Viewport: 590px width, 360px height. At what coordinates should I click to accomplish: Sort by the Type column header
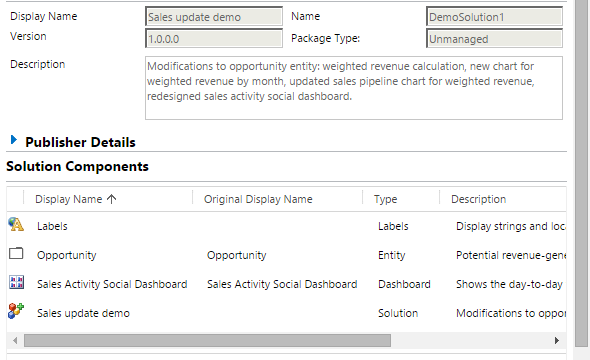(385, 199)
